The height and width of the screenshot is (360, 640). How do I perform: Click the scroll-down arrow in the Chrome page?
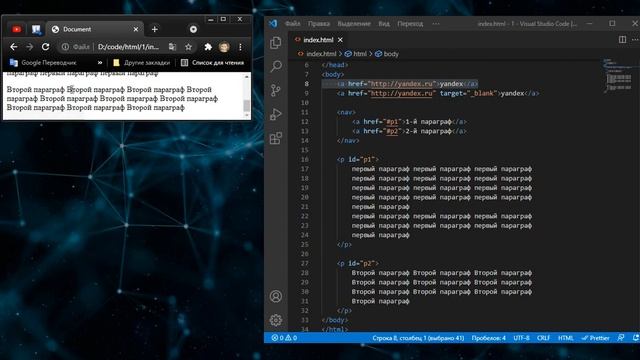(x=247, y=116)
